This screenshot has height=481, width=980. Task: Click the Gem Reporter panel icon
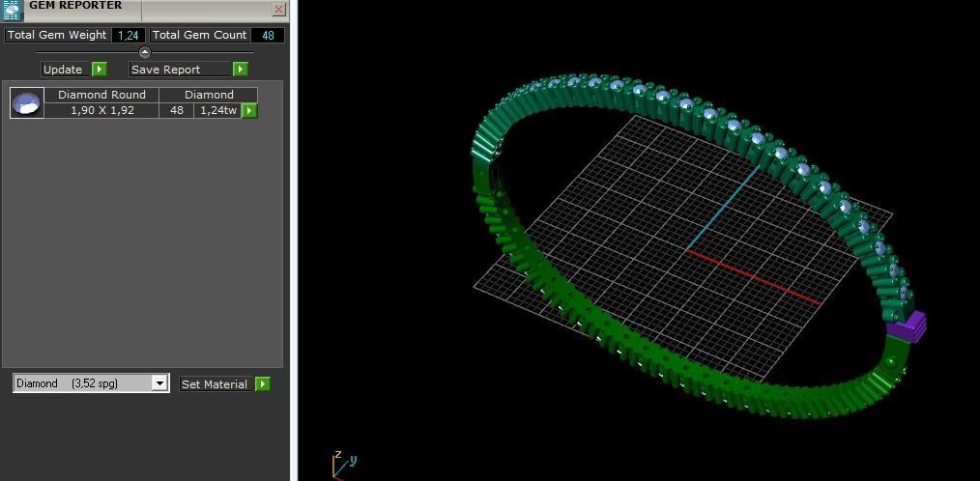12,10
